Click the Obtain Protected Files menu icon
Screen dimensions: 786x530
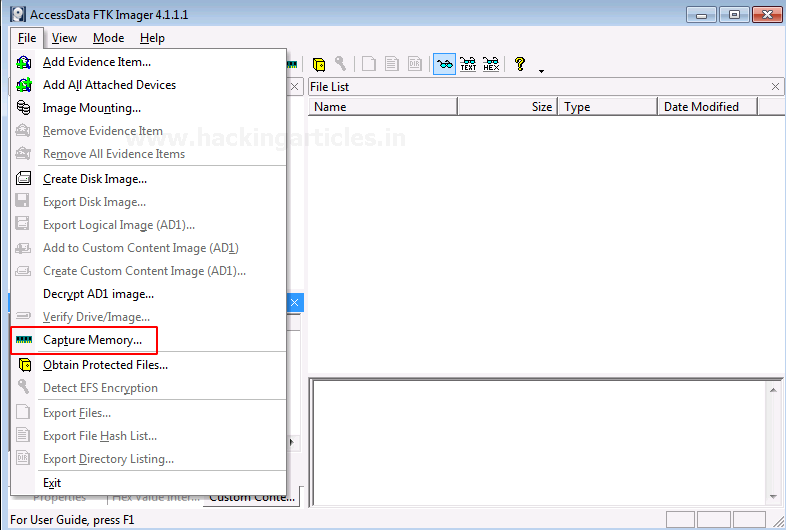click(x=25, y=365)
